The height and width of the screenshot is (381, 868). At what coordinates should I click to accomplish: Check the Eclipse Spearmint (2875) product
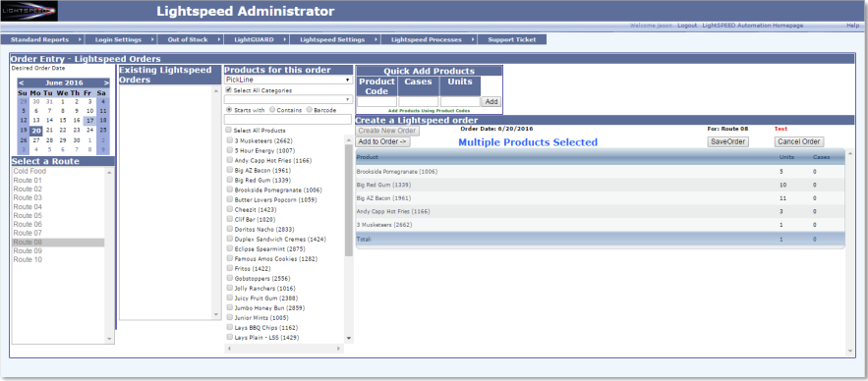pos(229,248)
